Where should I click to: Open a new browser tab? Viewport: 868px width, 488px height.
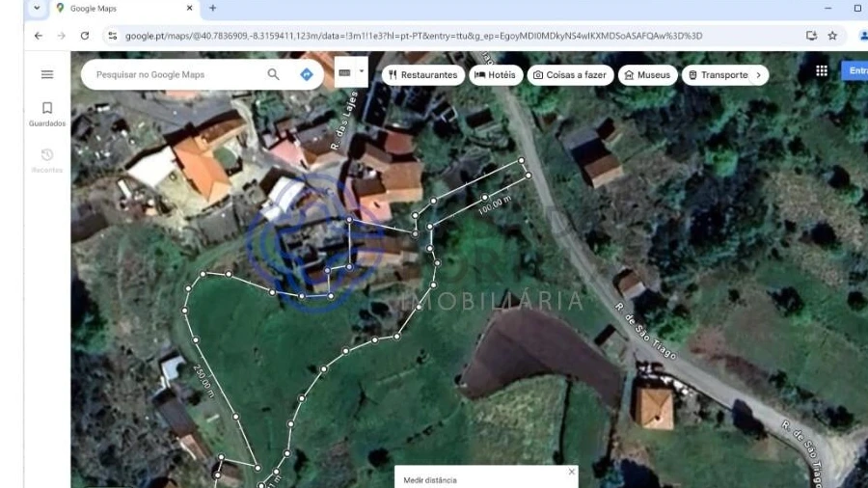212,9
